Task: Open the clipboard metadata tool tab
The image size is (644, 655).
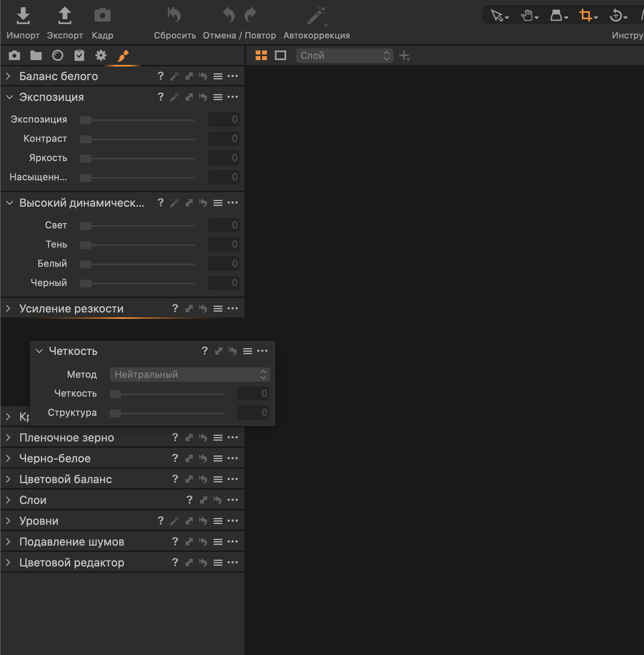Action: tap(80, 56)
